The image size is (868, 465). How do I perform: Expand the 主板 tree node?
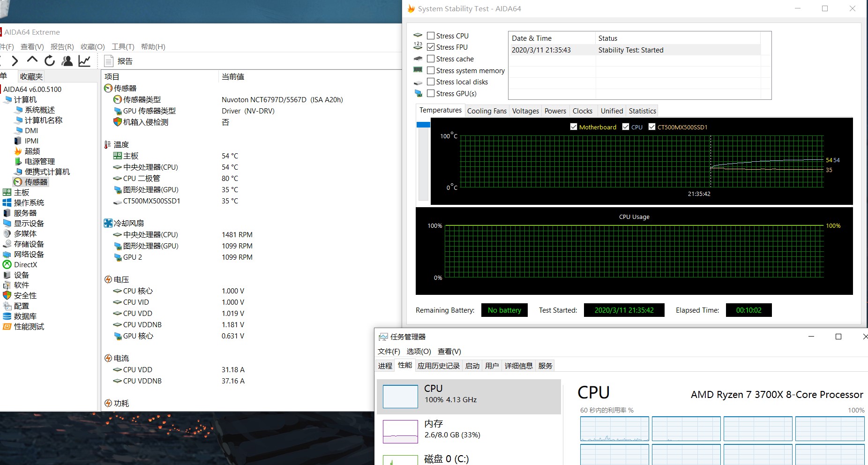[22, 192]
